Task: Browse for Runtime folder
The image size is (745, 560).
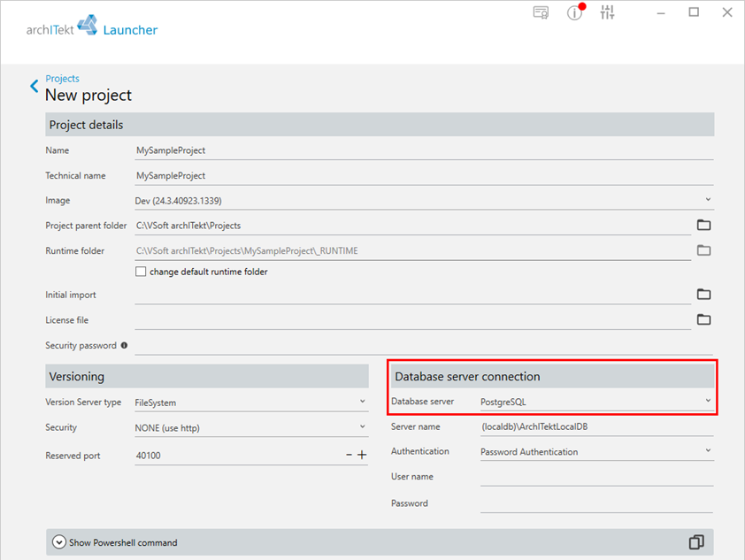Action: click(703, 249)
